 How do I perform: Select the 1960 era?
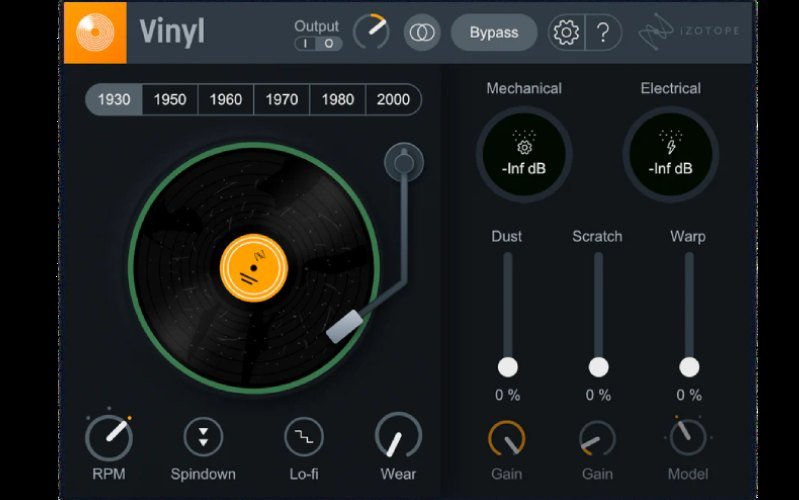[x=226, y=99]
